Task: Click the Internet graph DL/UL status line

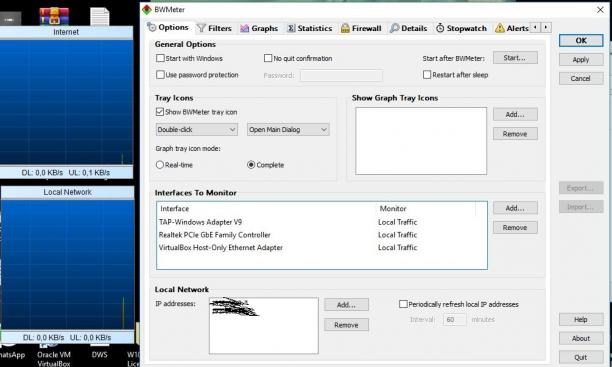Action: click(66, 173)
